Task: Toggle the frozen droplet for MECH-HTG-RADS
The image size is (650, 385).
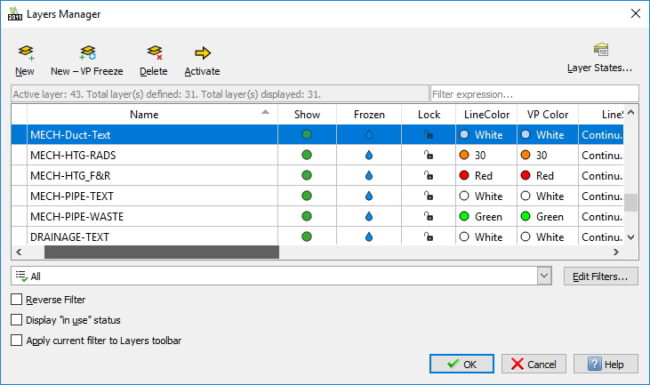Action: click(369, 155)
